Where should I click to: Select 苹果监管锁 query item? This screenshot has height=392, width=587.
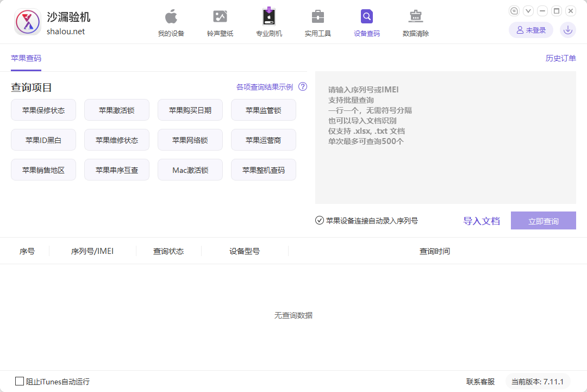click(x=264, y=110)
